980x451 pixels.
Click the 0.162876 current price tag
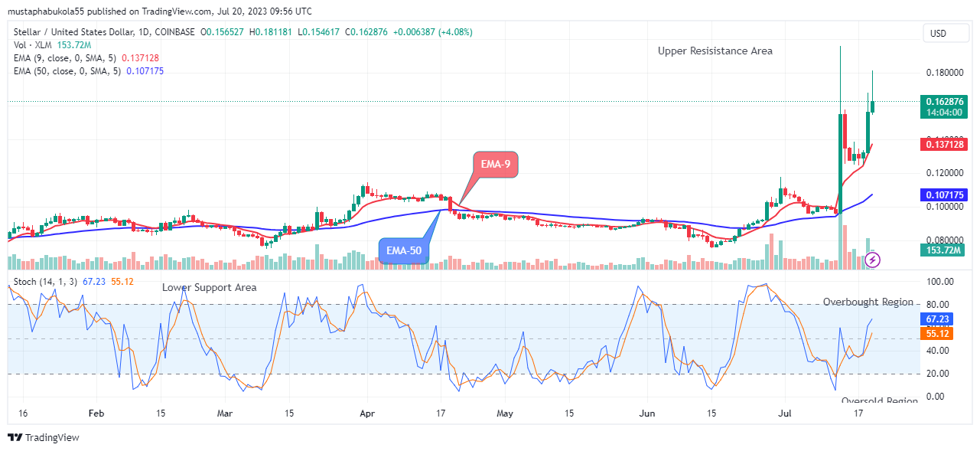tap(945, 101)
